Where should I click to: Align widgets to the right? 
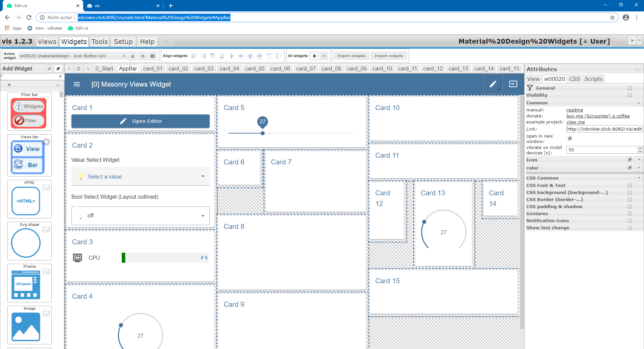pyautogui.click(x=203, y=56)
